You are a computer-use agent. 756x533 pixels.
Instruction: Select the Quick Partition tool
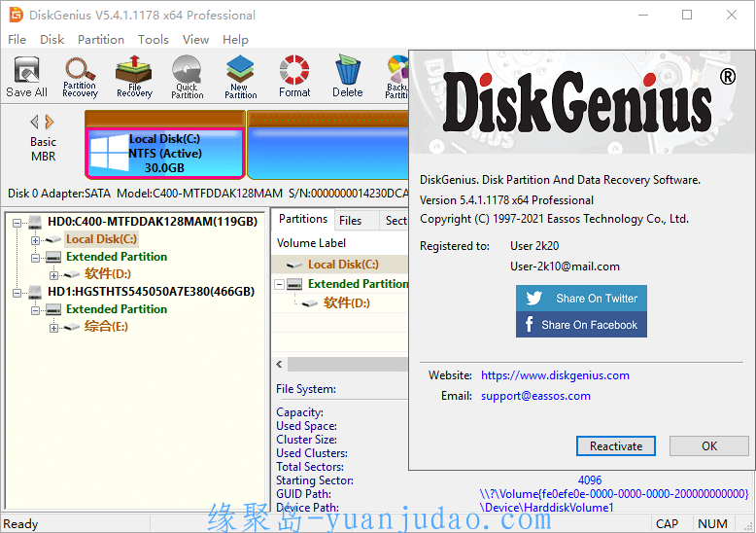point(188,77)
